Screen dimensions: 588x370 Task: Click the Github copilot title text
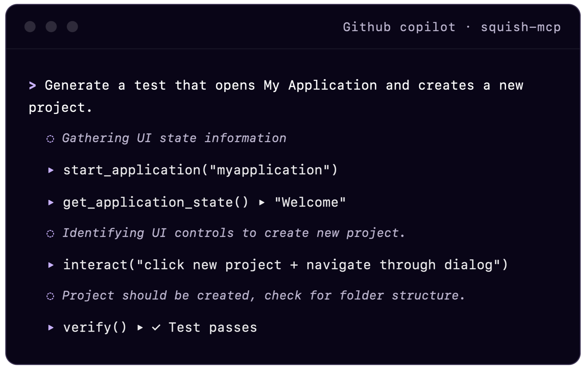click(399, 27)
